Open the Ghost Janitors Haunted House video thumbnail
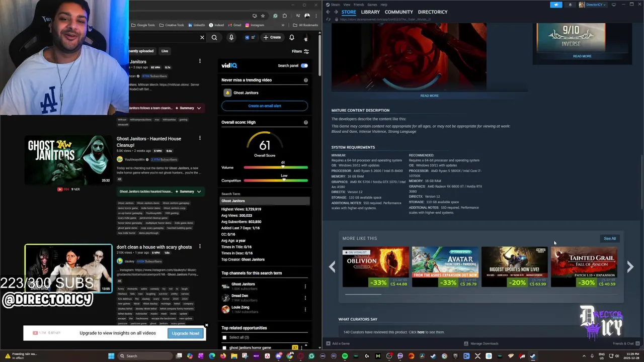The width and height of the screenshot is (644, 362). pyautogui.click(x=68, y=159)
